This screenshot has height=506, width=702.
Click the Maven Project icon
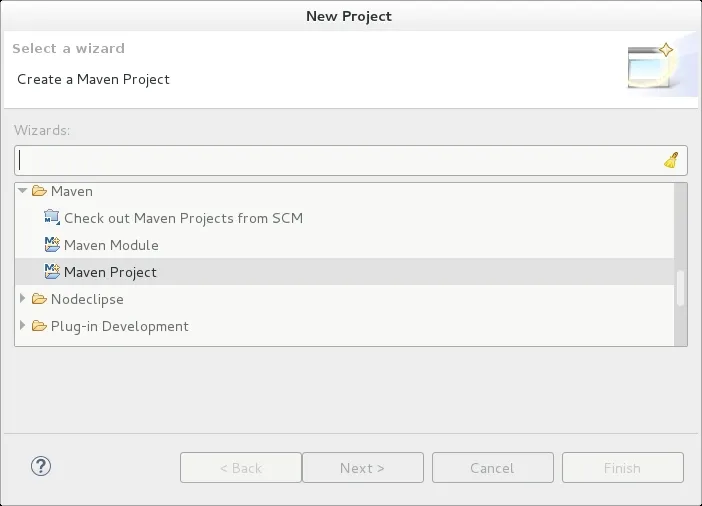pyautogui.click(x=53, y=271)
